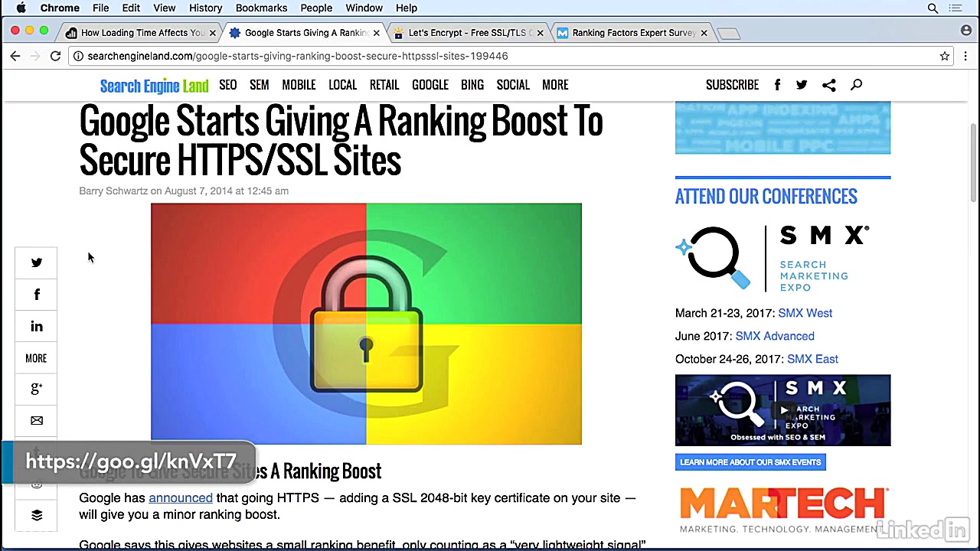This screenshot has width=980, height=551.
Task: Open the People menu
Action: click(316, 8)
